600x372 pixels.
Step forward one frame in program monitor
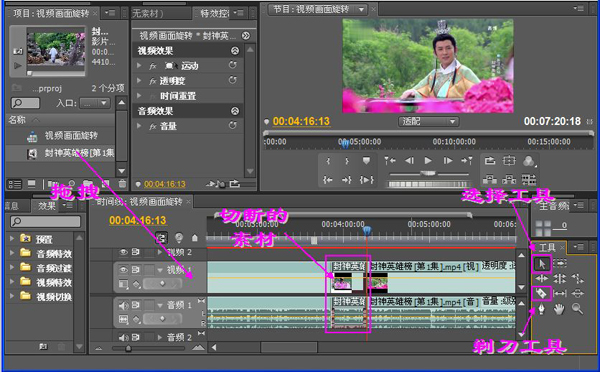447,160
